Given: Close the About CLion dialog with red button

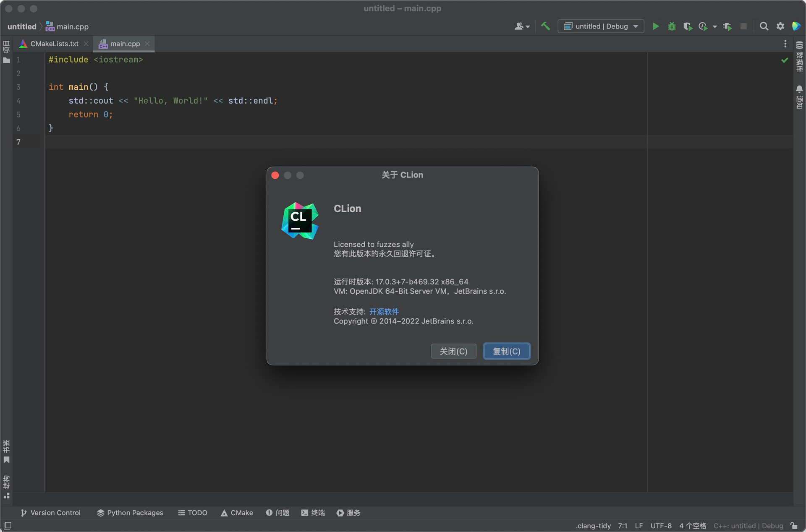Looking at the screenshot, I should click(275, 175).
